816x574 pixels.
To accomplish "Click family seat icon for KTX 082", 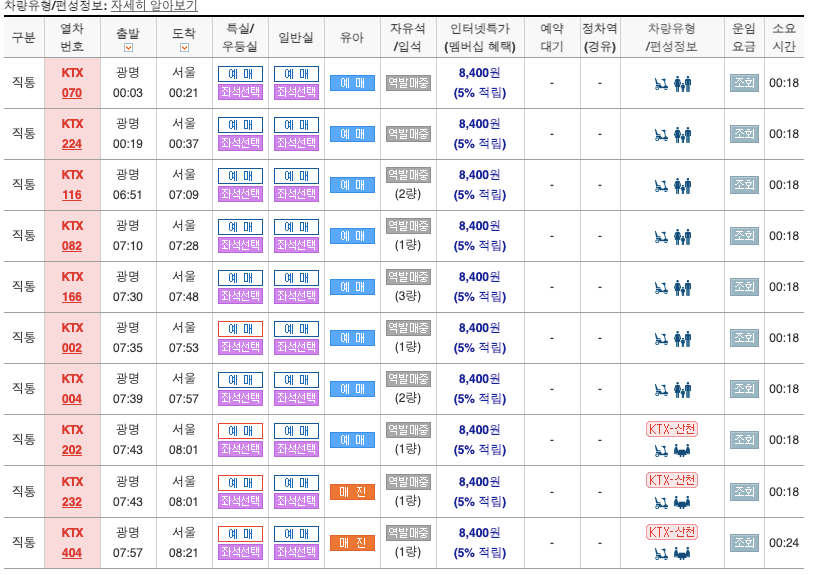I will pyautogui.click(x=683, y=237).
